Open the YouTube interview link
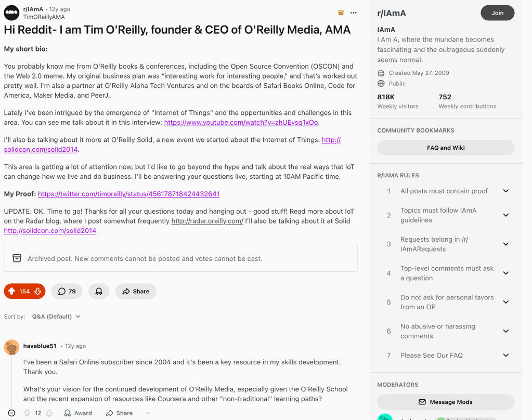Screen dimensions: 532x420 click(241, 123)
